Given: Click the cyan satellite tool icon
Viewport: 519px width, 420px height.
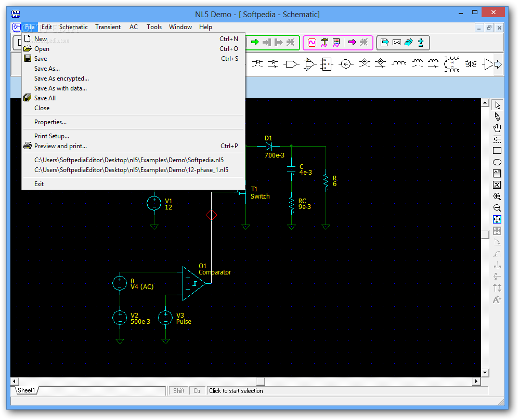Looking at the screenshot, I should (409, 43).
